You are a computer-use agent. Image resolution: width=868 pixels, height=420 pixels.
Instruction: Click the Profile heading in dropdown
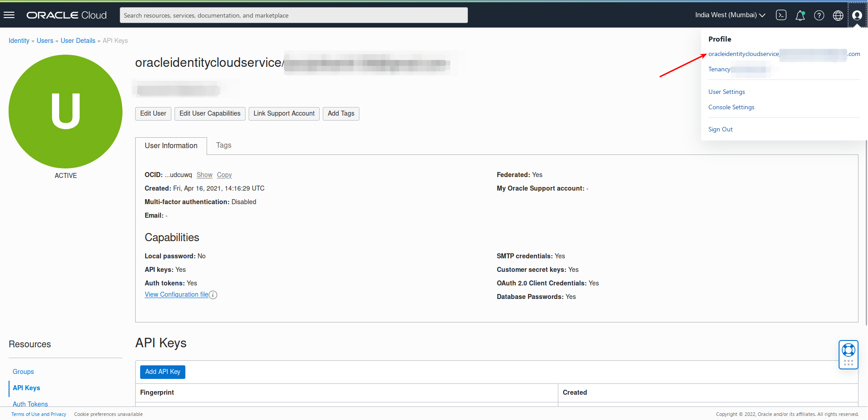point(720,39)
